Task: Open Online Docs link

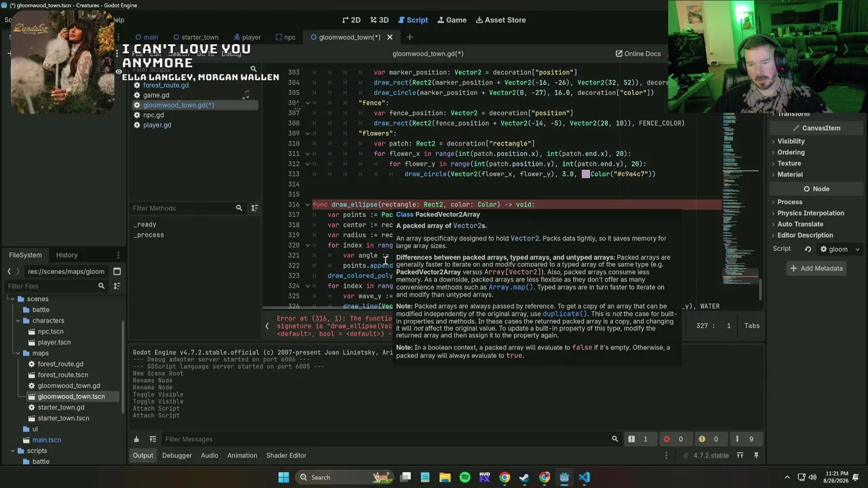Action: coord(637,54)
